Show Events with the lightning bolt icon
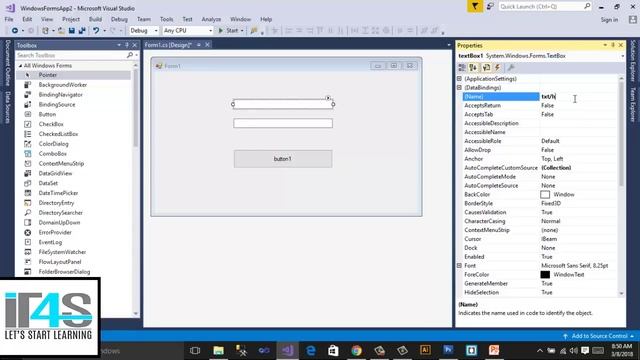Image resolution: width=640 pixels, height=360 pixels. point(498,68)
